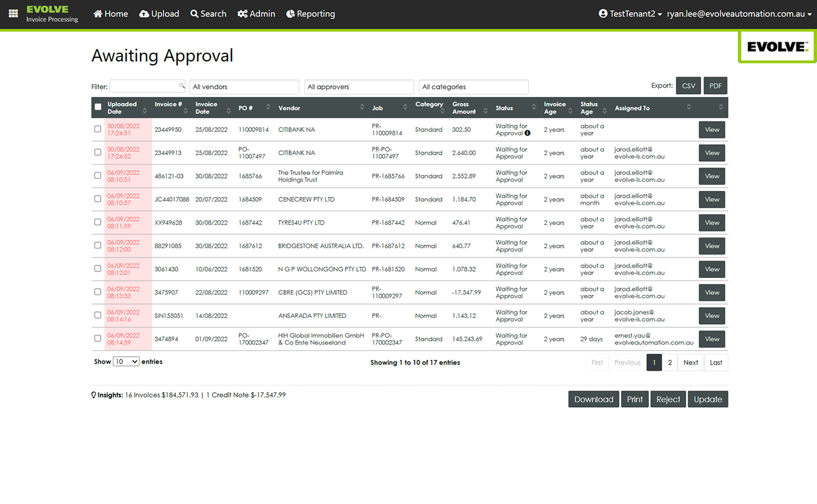
Task: Open the All categories dropdown
Action: [474, 87]
